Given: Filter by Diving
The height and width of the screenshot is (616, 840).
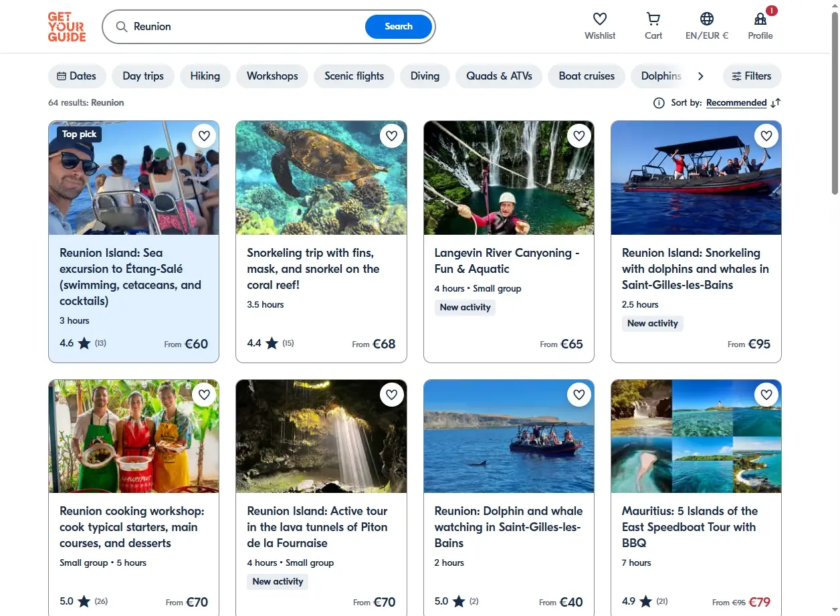Looking at the screenshot, I should click(425, 76).
